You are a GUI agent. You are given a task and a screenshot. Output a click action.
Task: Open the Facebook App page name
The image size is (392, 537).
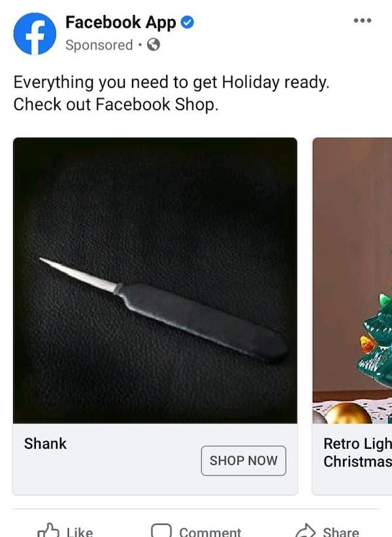coord(120,23)
